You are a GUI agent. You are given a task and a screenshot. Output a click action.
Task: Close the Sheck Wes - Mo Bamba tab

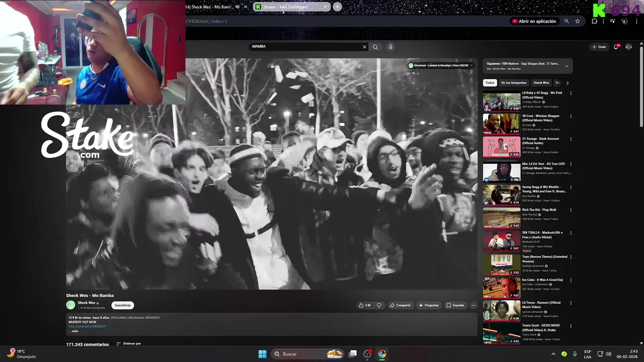pos(246,7)
